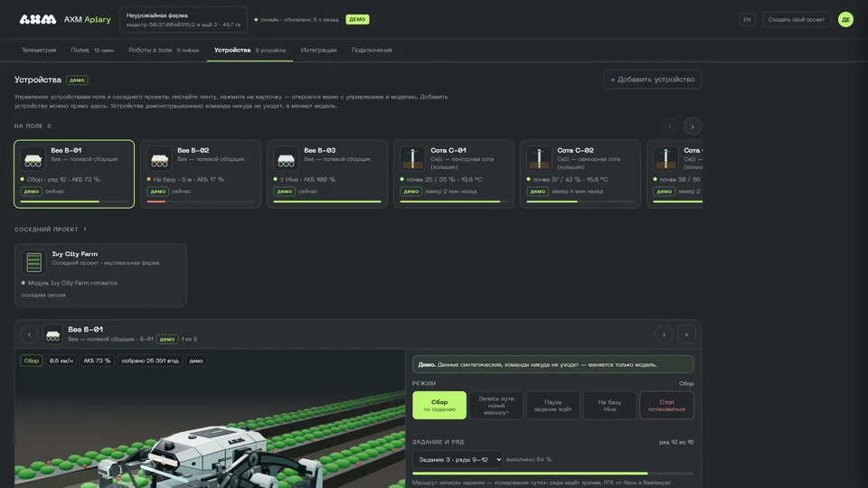Open the Ivy City Farm project card title
Viewport: 868px width, 488px height.
pyautogui.click(x=75, y=254)
